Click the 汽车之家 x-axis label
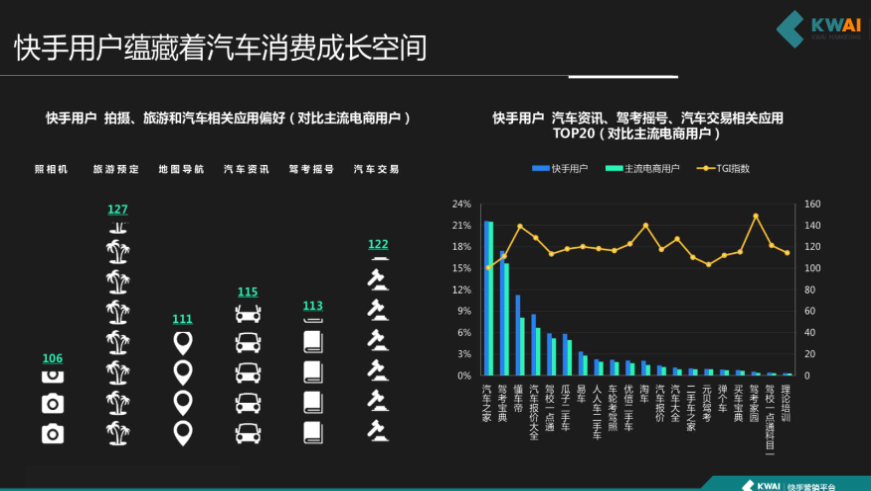 pyautogui.click(x=487, y=403)
